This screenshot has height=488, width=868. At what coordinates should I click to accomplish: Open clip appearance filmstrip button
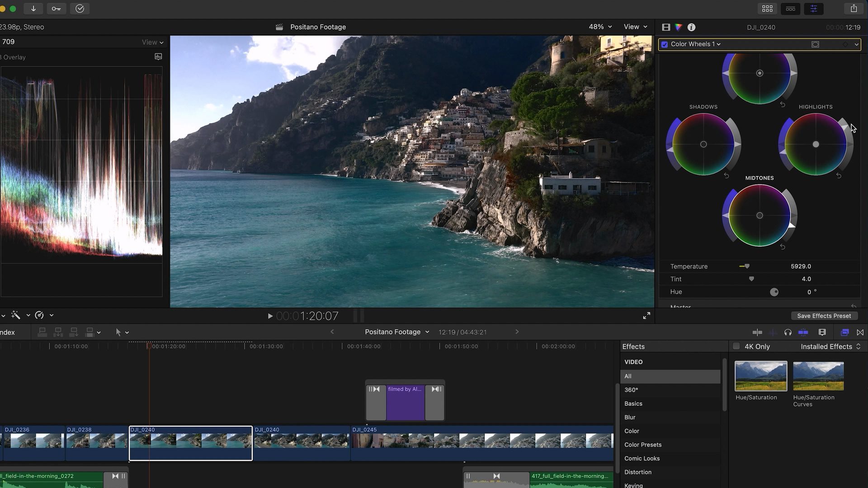click(822, 332)
